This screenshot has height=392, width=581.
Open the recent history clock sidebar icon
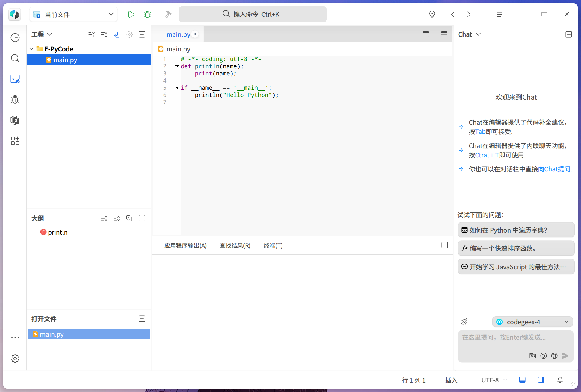click(15, 37)
